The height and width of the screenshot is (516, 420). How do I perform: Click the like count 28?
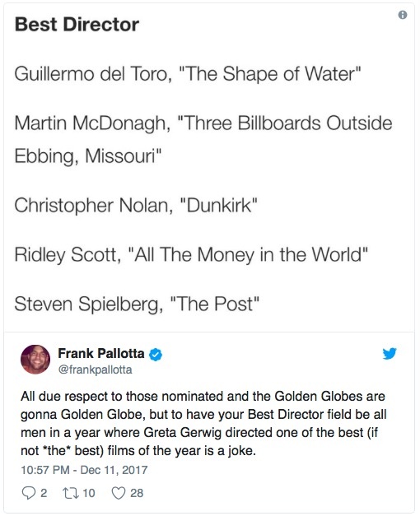point(137,493)
